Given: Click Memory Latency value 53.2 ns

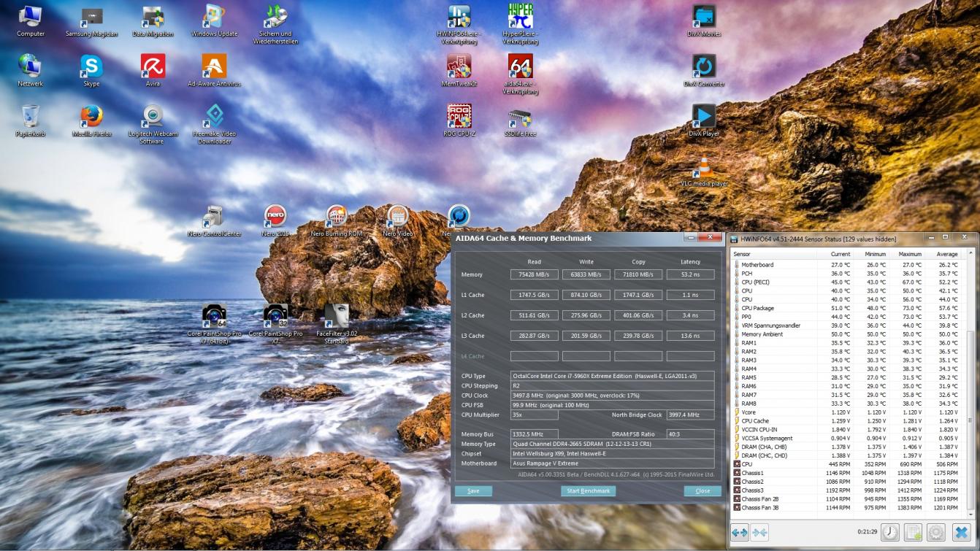Looking at the screenshot, I should pos(690,274).
